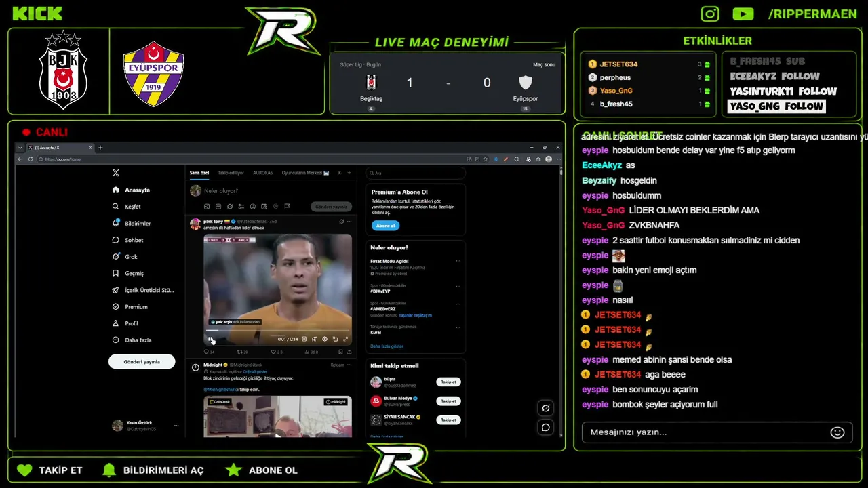Switch to the AURORAS tab
The image size is (868, 488).
click(x=263, y=173)
